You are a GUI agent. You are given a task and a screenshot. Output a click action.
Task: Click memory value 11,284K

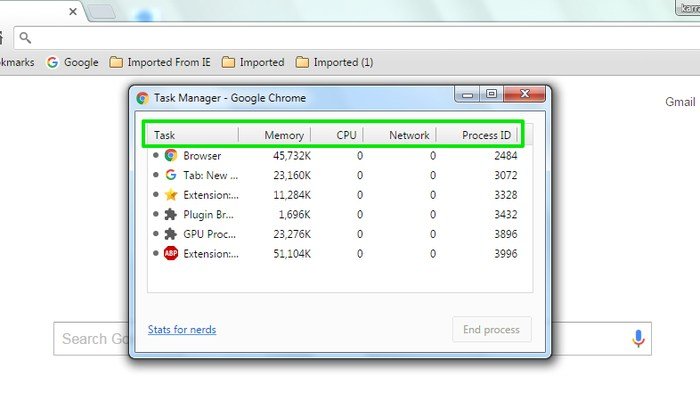point(292,195)
